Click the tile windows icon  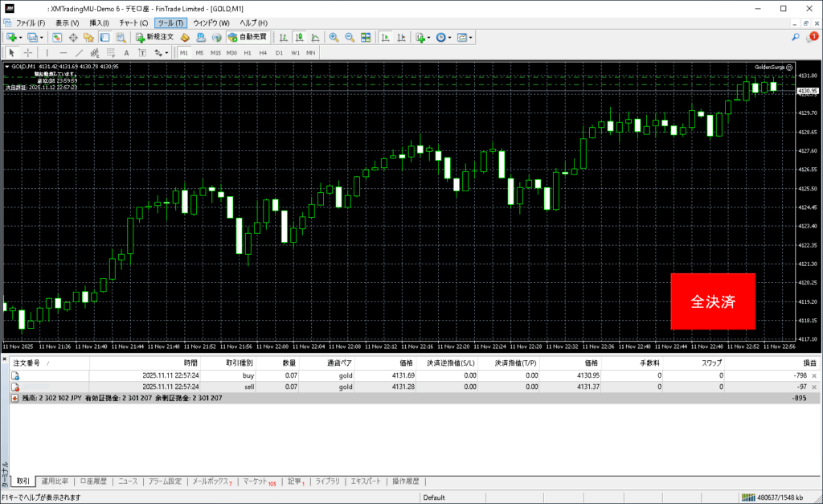point(366,37)
